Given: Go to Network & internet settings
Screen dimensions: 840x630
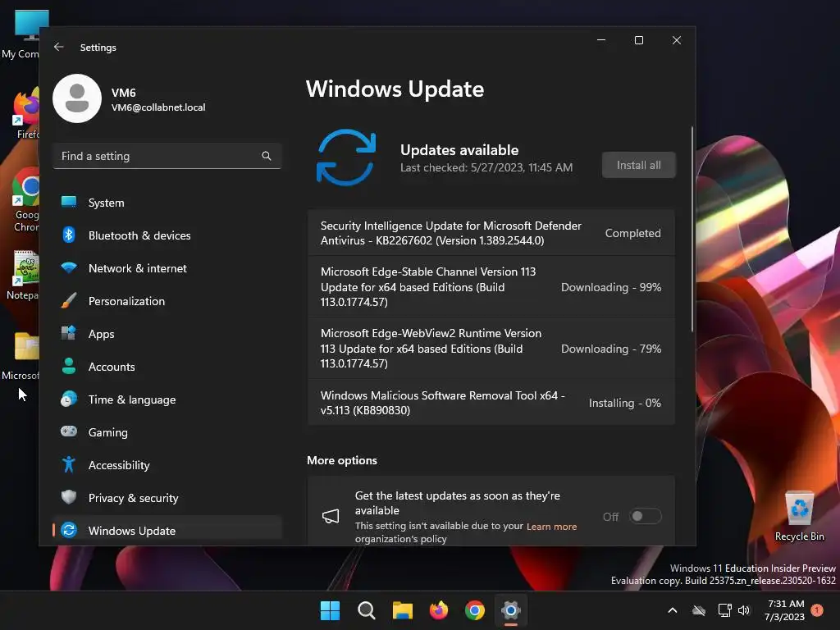Looking at the screenshot, I should [167, 268].
